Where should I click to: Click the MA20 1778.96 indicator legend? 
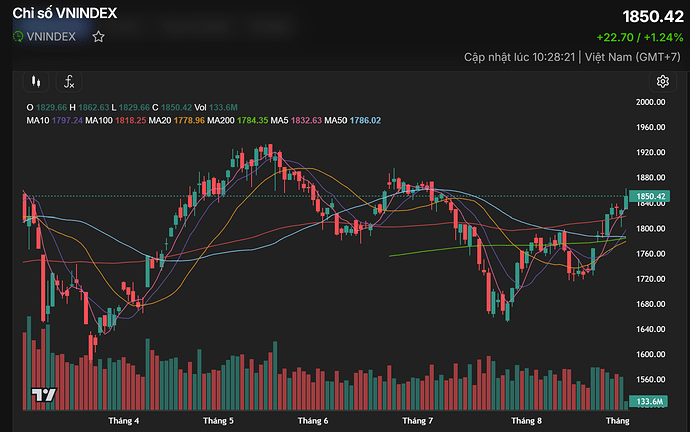[x=176, y=121]
